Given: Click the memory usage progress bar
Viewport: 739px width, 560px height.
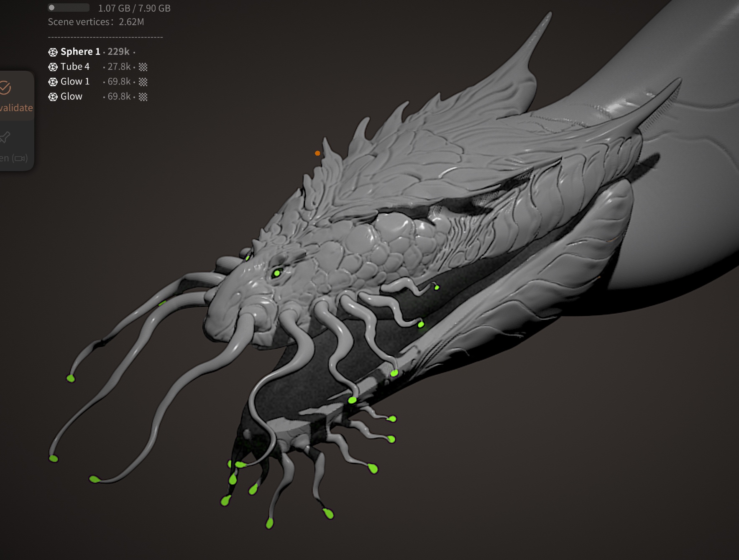Looking at the screenshot, I should coord(69,8).
